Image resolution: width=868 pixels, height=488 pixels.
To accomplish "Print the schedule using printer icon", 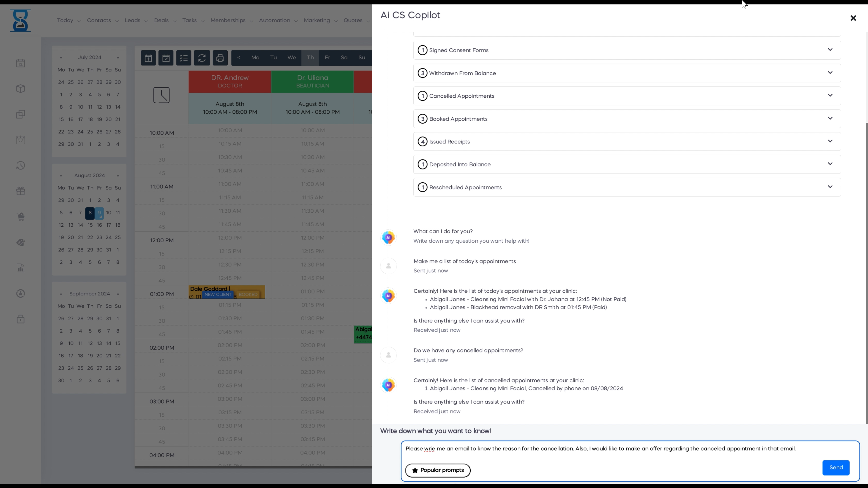I will pyautogui.click(x=220, y=58).
